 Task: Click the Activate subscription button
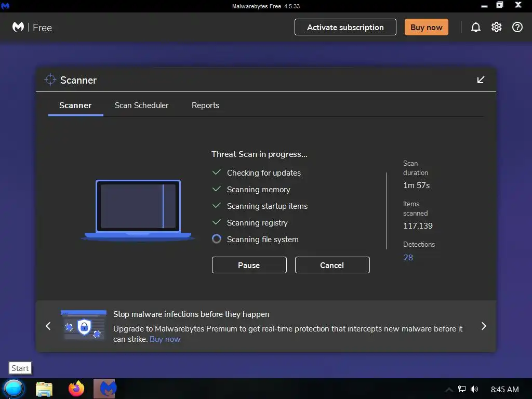pyautogui.click(x=345, y=27)
